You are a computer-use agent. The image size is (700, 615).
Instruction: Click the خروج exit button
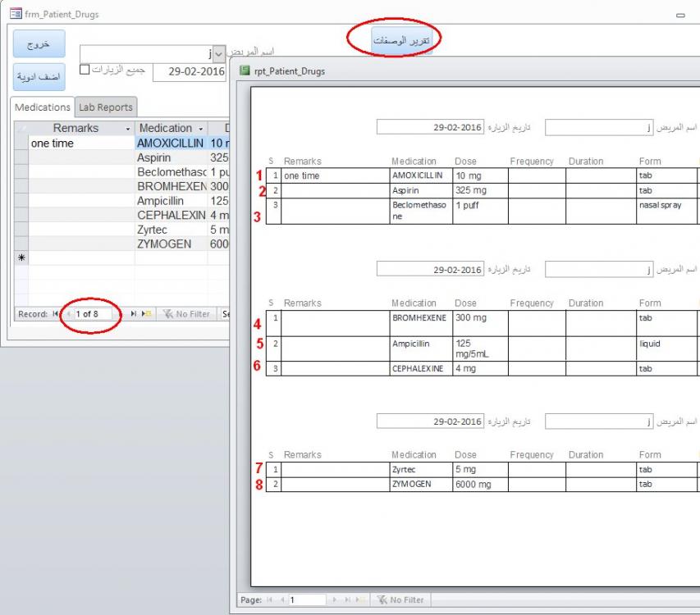[x=35, y=44]
